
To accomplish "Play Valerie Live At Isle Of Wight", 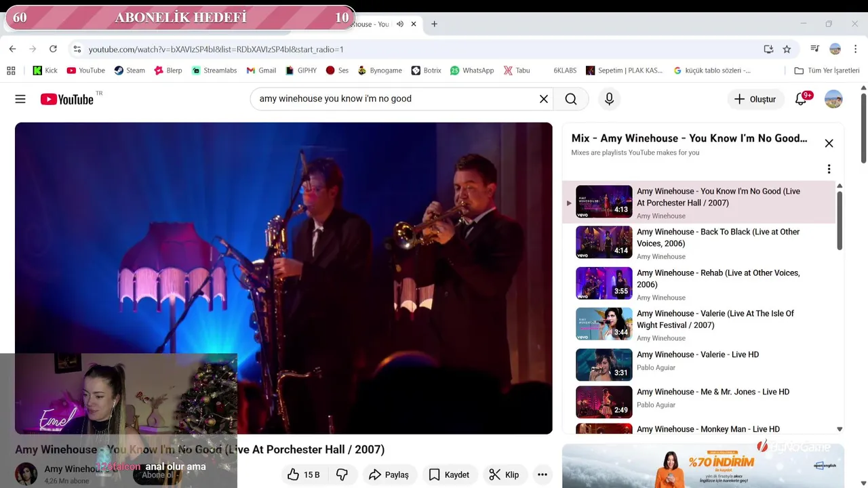I will [698, 324].
